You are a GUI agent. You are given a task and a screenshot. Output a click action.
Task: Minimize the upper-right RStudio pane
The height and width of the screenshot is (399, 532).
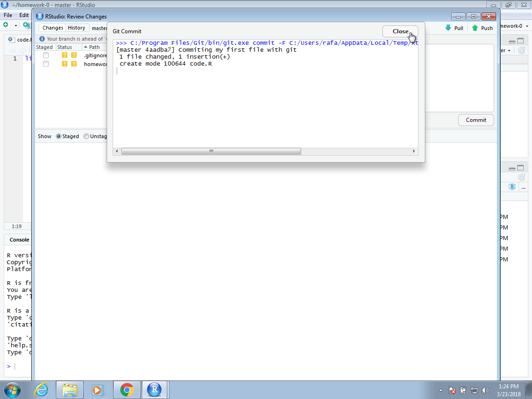(x=512, y=42)
